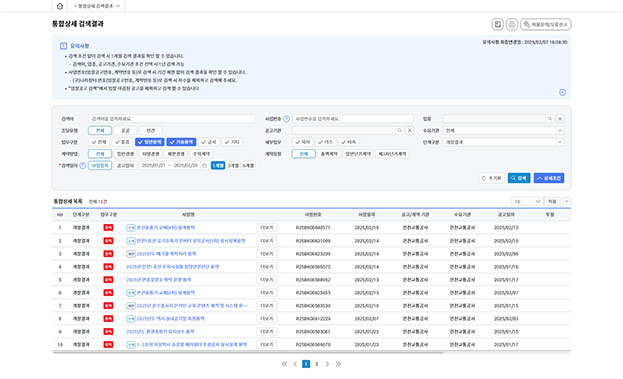Apply page size with the 적용 button

click(x=552, y=202)
